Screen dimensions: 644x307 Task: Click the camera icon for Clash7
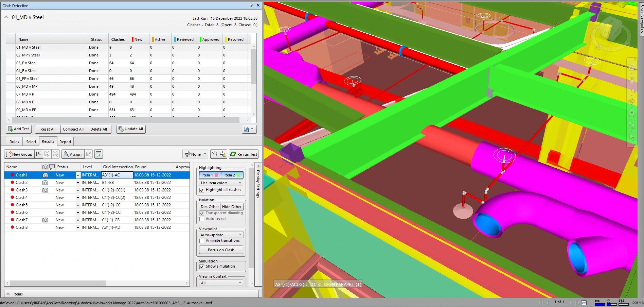pyautogui.click(x=45, y=220)
